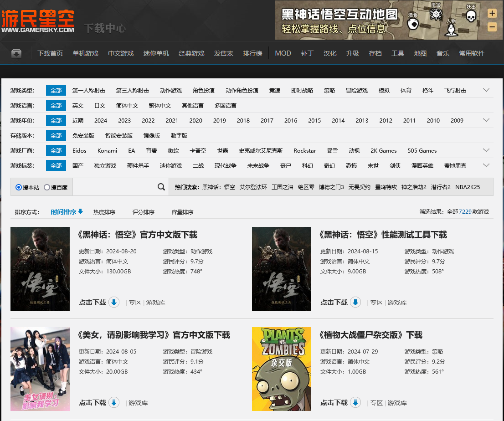
Task: Click the minus zoom icon on map banner
Action: (492, 27)
